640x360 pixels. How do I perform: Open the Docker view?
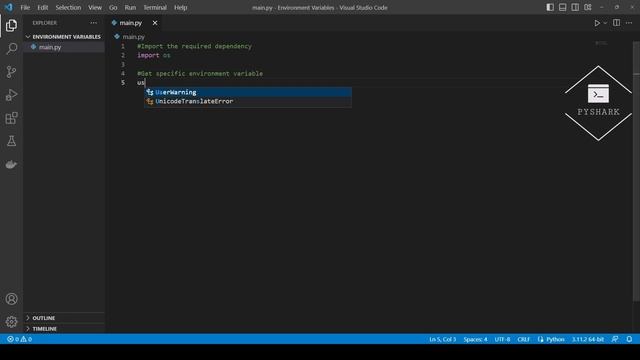click(x=11, y=164)
